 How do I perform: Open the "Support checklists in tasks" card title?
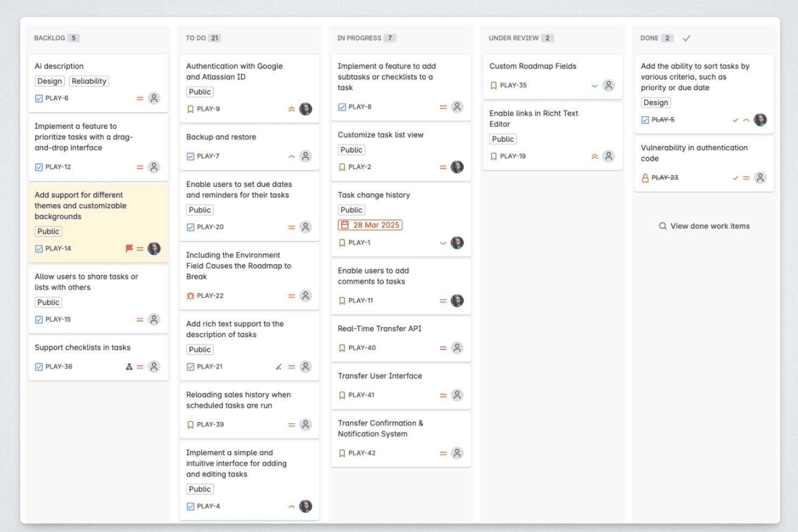pyautogui.click(x=82, y=348)
